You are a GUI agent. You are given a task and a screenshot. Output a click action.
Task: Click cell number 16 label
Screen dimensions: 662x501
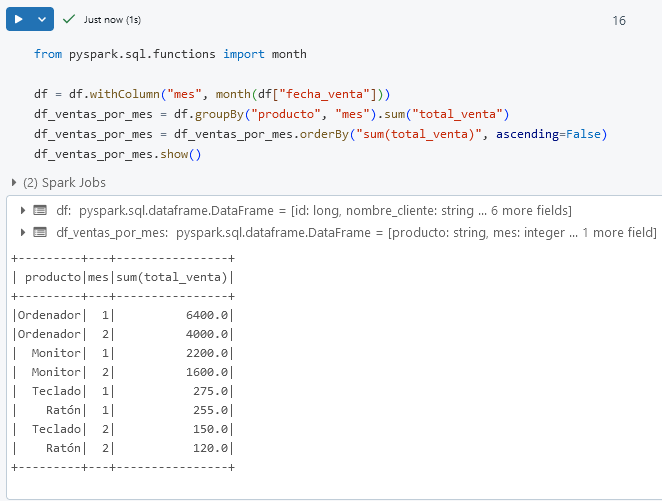click(x=619, y=20)
